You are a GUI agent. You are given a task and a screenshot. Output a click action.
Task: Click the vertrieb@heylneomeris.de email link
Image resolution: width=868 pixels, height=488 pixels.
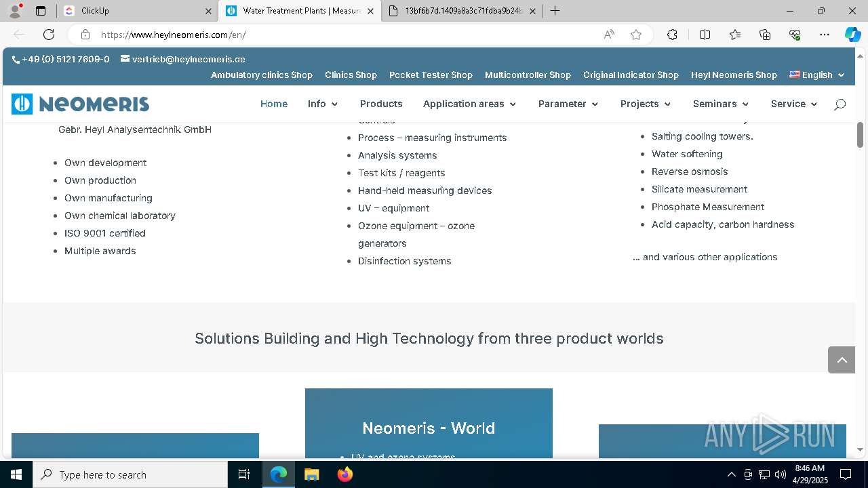tap(189, 59)
